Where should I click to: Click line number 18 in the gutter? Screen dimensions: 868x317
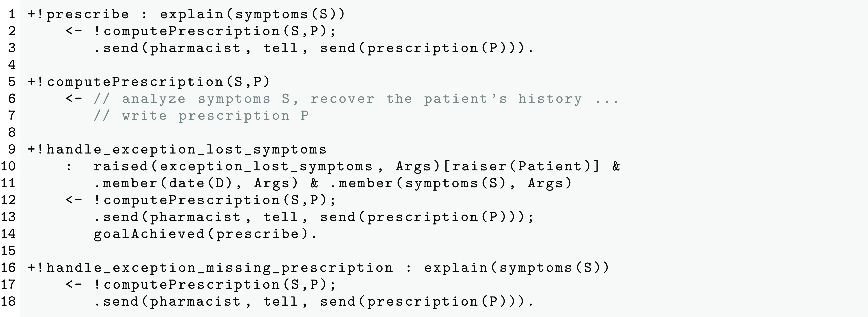click(x=8, y=301)
